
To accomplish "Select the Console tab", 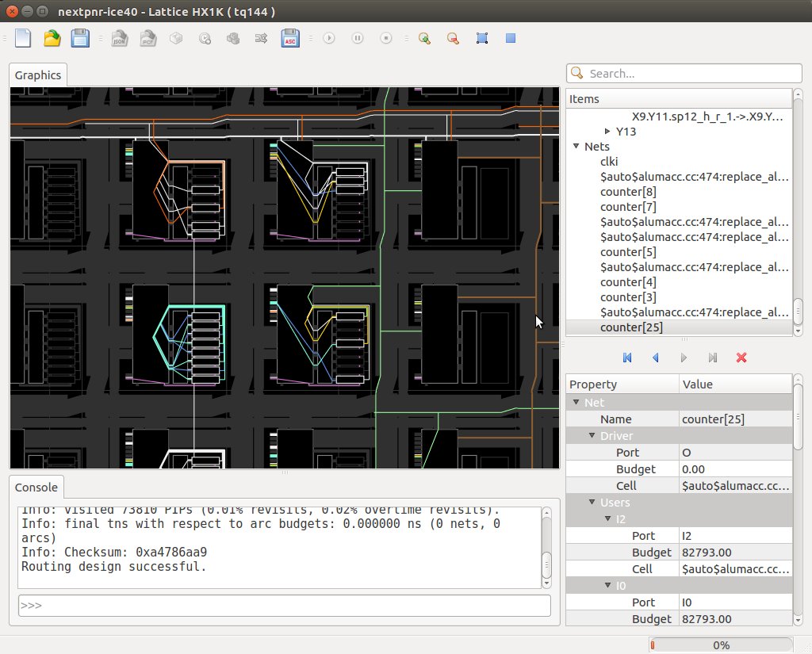I will tap(36, 487).
